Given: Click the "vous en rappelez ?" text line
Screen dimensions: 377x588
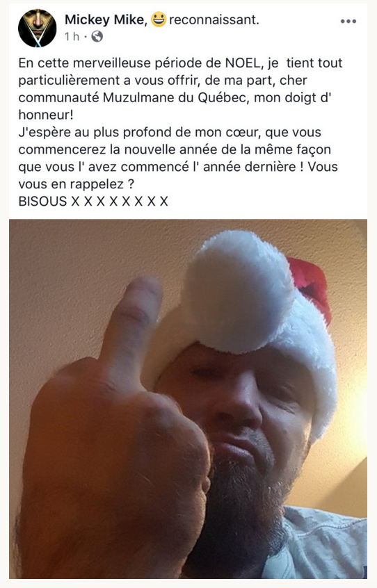Looking at the screenshot, I should pyautogui.click(x=76, y=184).
